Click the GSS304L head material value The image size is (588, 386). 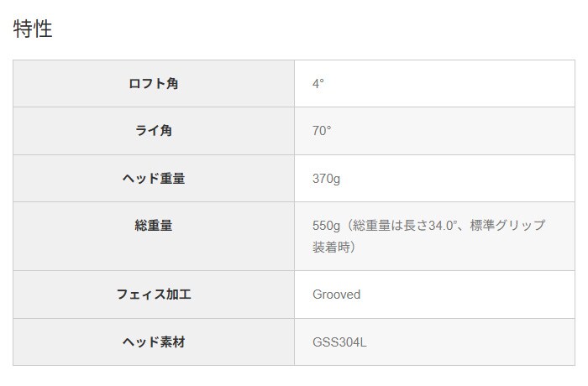pos(339,342)
